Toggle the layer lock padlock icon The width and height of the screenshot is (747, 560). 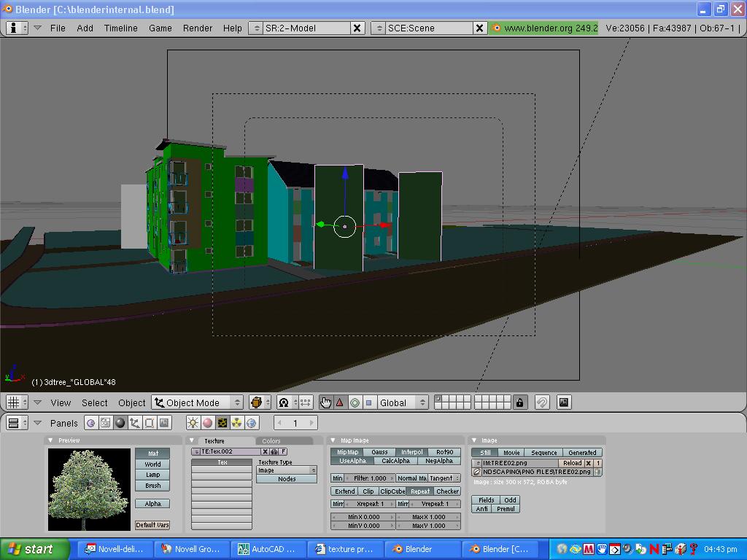(x=519, y=402)
